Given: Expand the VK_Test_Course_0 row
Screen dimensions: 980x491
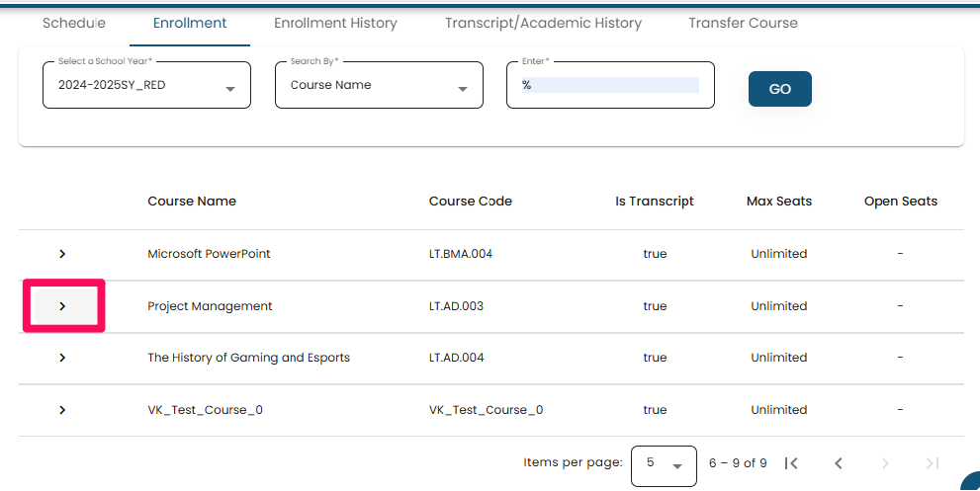Looking at the screenshot, I should click(x=62, y=410).
